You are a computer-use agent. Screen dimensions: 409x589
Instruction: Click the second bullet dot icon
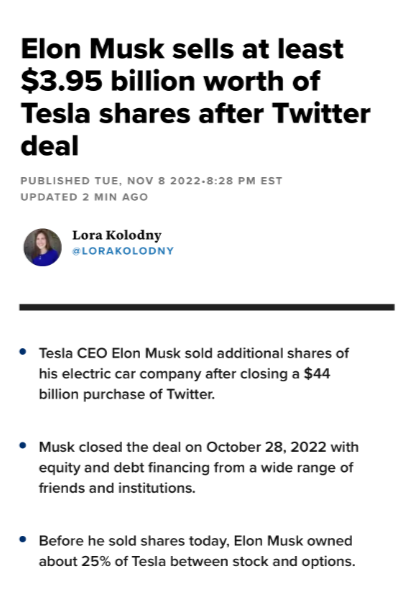pyautogui.click(x=23, y=446)
